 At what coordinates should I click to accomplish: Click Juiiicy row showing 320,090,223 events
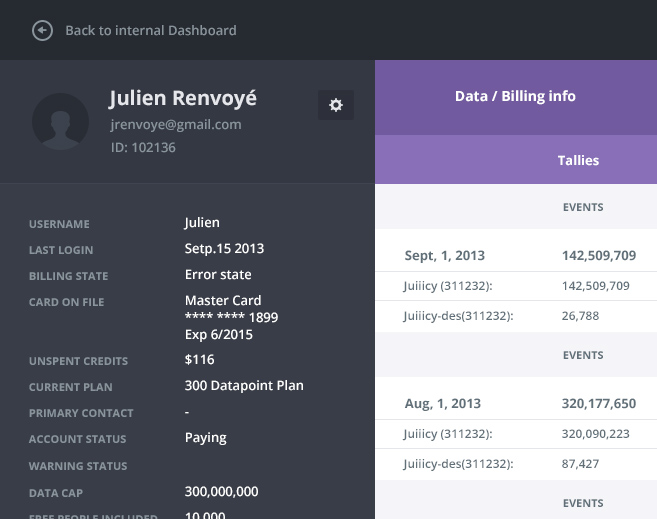click(516, 434)
